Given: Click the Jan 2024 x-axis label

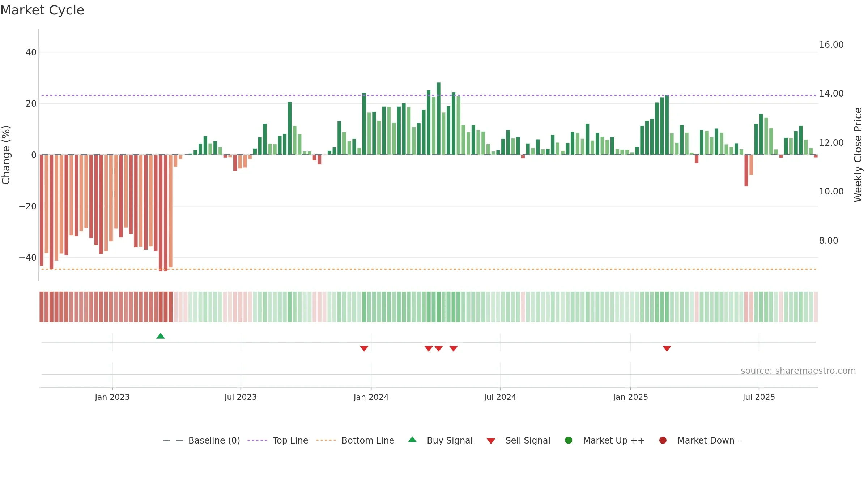Looking at the screenshot, I should point(371,397).
